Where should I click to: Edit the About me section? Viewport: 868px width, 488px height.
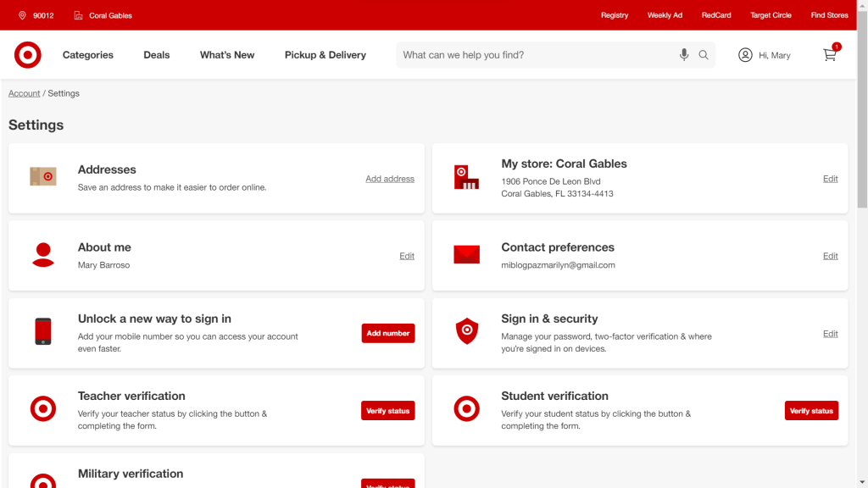pyautogui.click(x=407, y=256)
